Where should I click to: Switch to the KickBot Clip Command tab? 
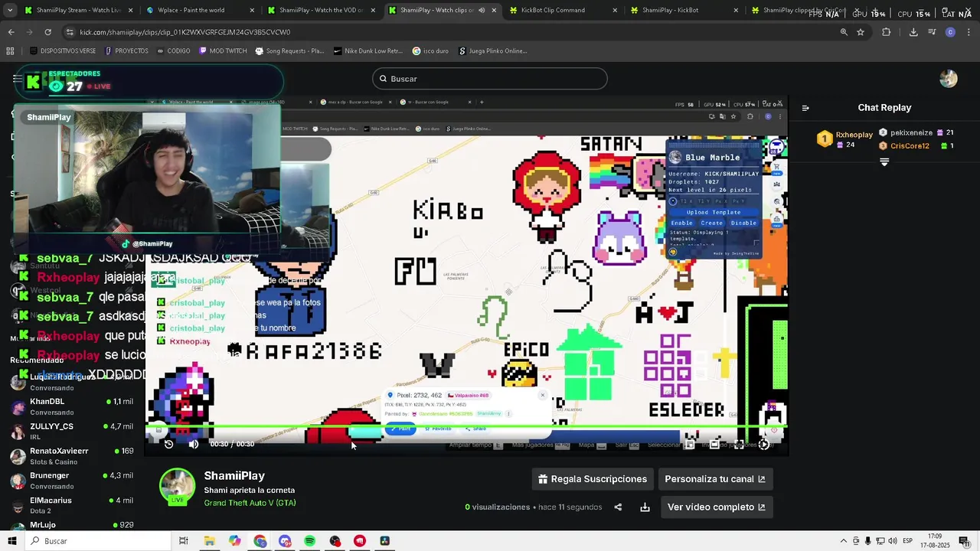click(561, 11)
